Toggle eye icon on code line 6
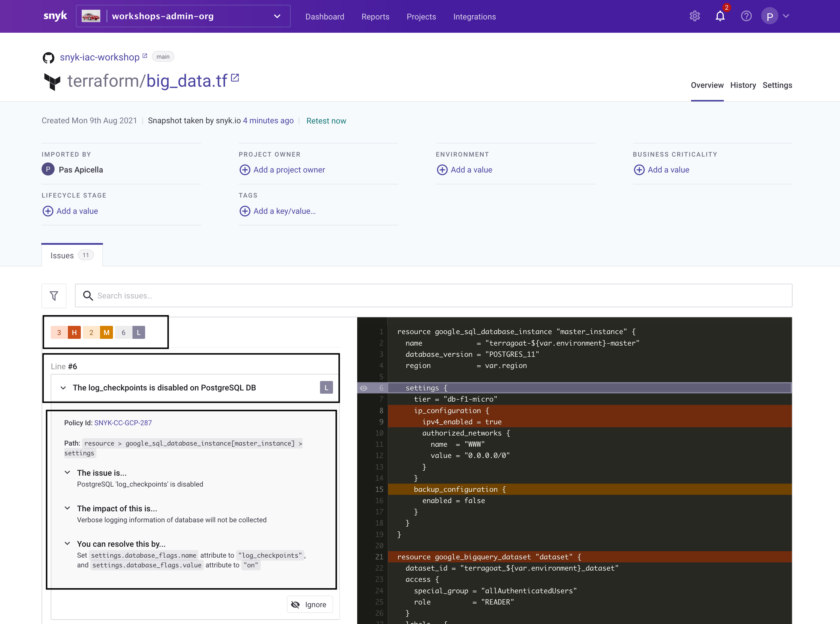Screen dimensions: 840x624 point(363,388)
